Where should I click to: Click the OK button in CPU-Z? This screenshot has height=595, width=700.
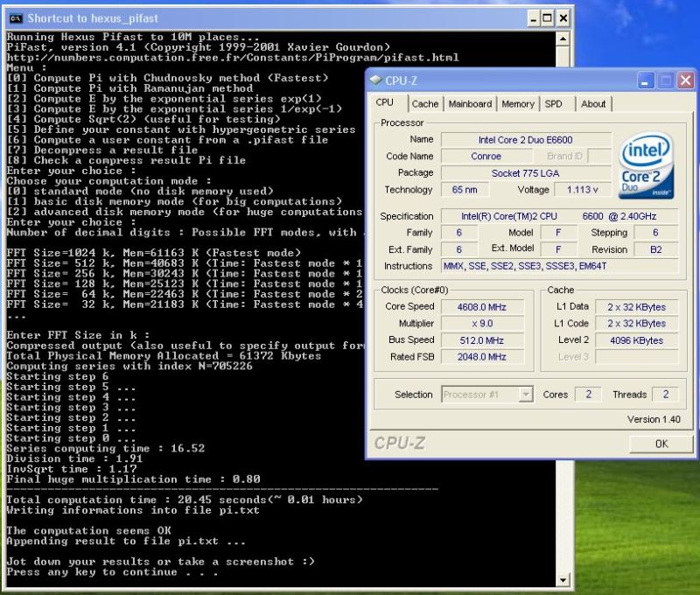tap(661, 444)
